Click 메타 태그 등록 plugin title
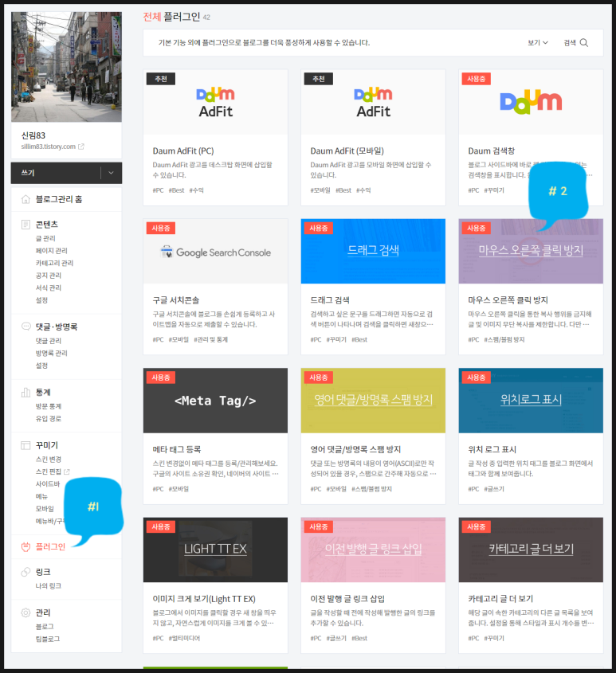 pyautogui.click(x=177, y=449)
